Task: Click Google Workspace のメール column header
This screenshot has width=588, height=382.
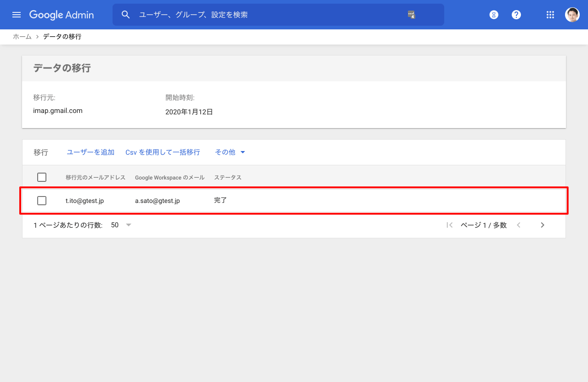Action: click(x=170, y=177)
